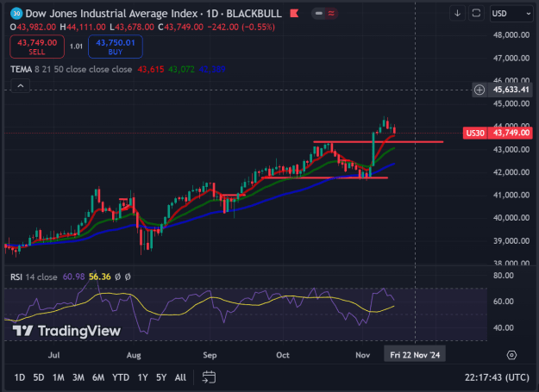Select the 1M time range

point(58,377)
